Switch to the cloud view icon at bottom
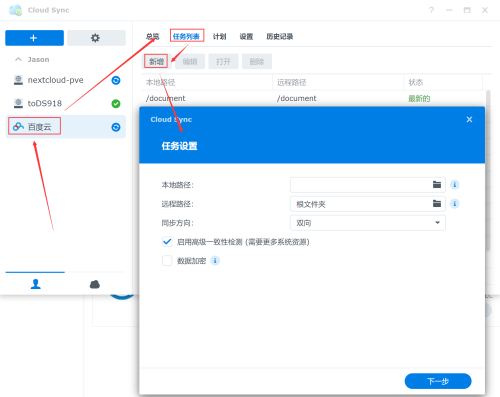The width and height of the screenshot is (500, 397). 95,284
